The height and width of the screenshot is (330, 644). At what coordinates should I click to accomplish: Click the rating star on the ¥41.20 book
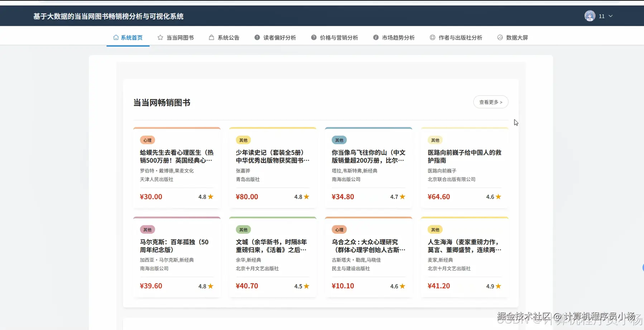click(499, 286)
